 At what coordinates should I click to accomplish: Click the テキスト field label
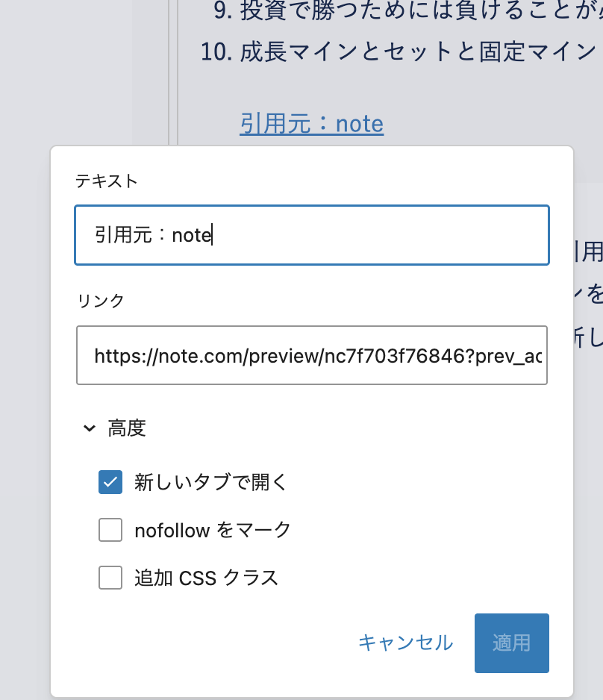[x=107, y=181]
